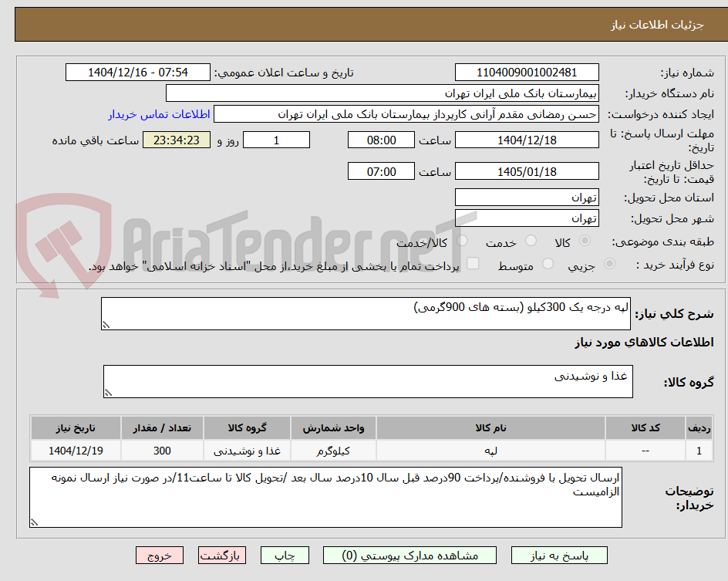Click the شماره نیاز field 1104009001002481
This screenshot has height=581, width=728.
pos(527,73)
